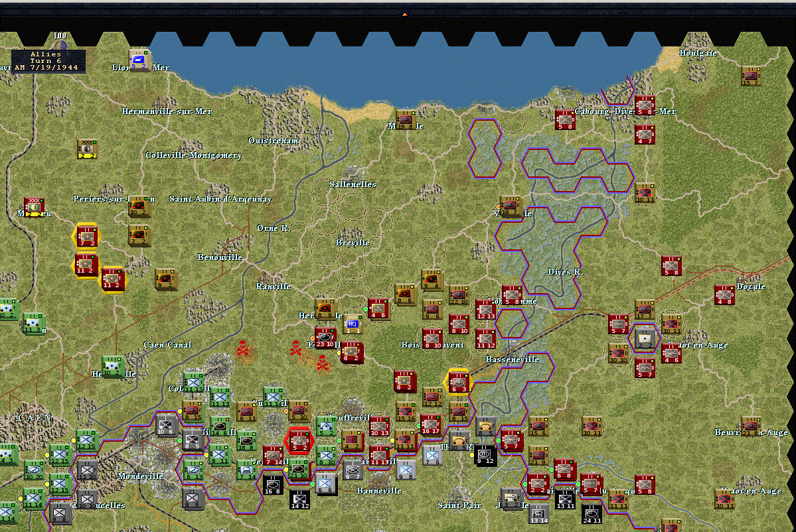Click the Dives R. river label

[x=565, y=272]
